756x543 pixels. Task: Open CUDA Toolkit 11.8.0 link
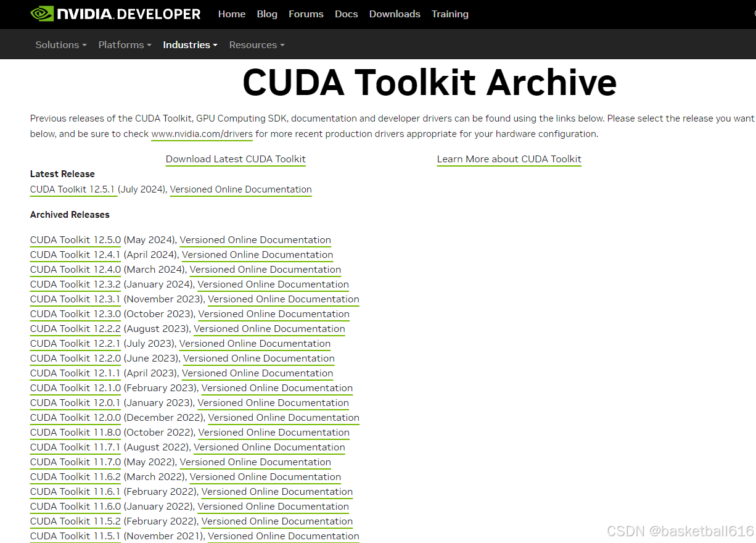point(75,433)
